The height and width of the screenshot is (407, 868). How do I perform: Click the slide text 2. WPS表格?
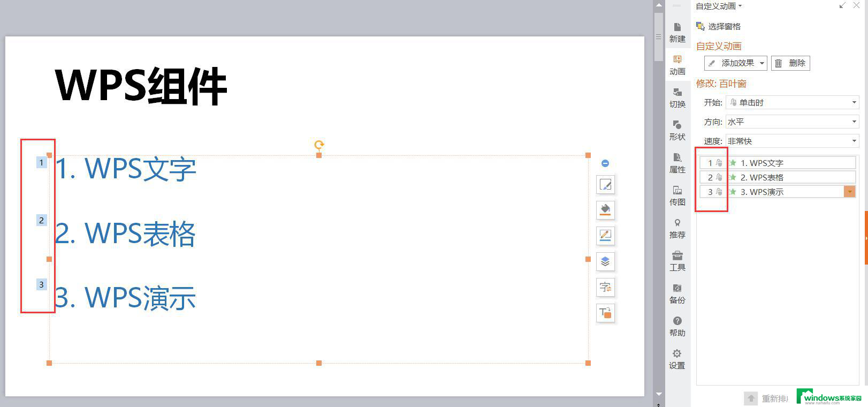point(125,233)
